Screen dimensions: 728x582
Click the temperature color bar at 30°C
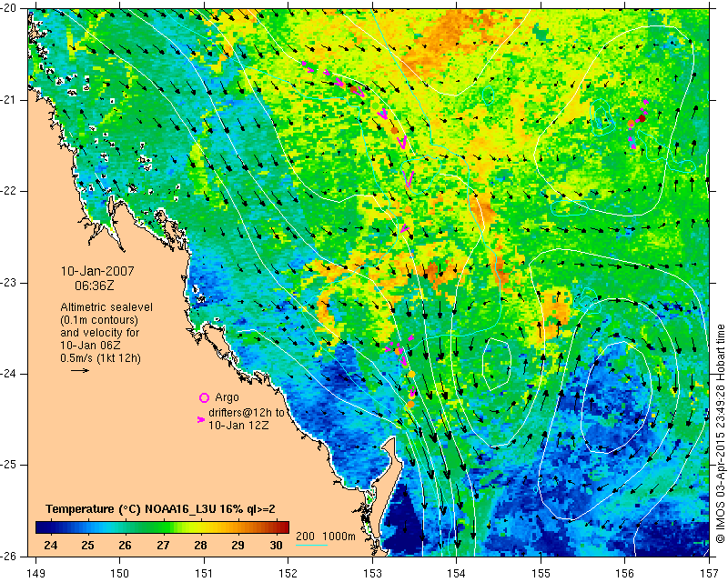[277, 527]
